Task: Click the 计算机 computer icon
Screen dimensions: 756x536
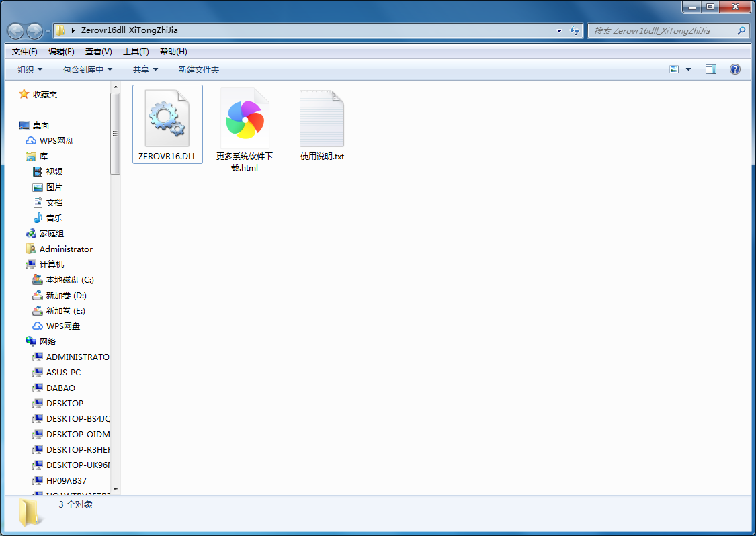Action: (x=31, y=264)
